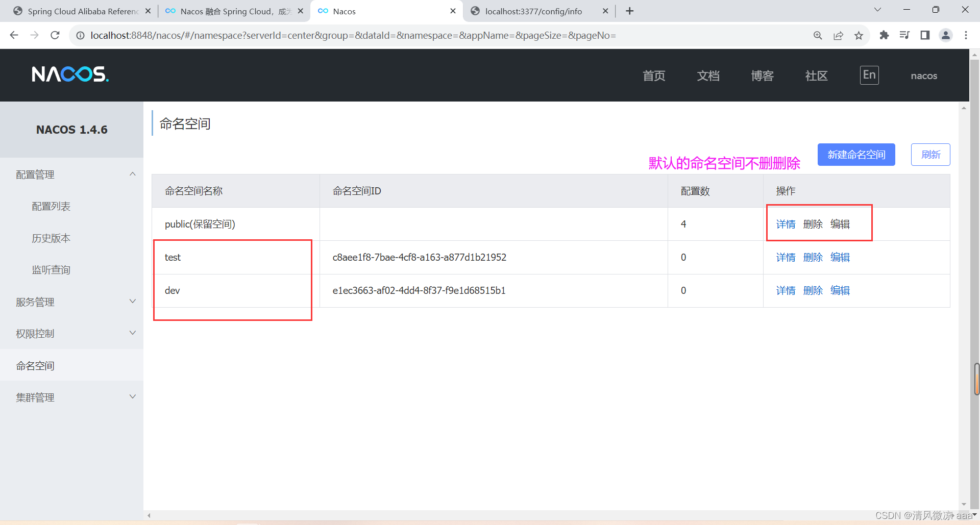980x525 pixels.
Task: Click 删除 for the public namespace
Action: click(813, 224)
